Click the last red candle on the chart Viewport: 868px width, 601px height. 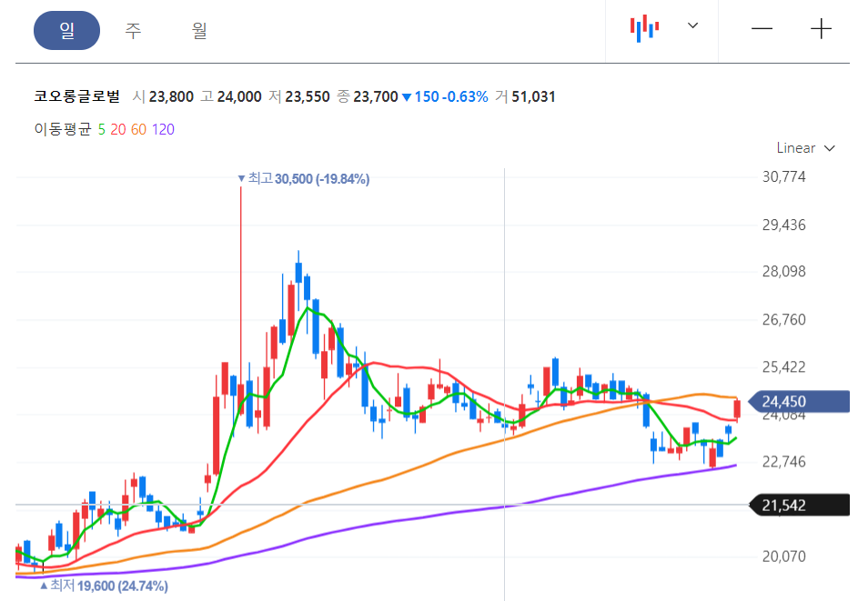(737, 409)
